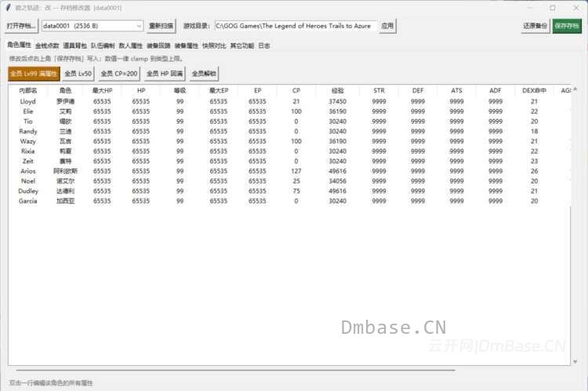Click the ATS column header

pyautogui.click(x=456, y=90)
